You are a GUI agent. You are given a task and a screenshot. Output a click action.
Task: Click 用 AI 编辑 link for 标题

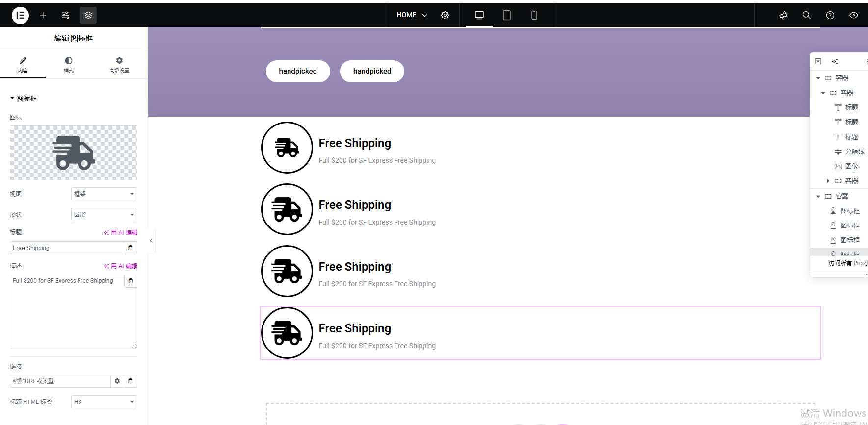tap(121, 233)
